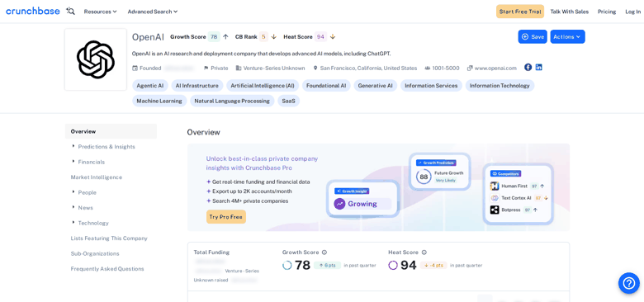This screenshot has width=644, height=302.
Task: Go to the Pricing page
Action: point(607,12)
